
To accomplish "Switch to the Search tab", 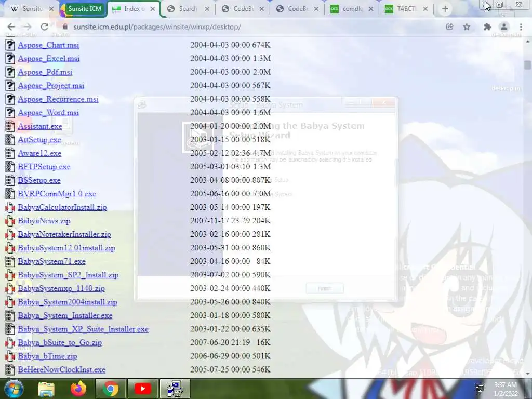I will [x=188, y=9].
